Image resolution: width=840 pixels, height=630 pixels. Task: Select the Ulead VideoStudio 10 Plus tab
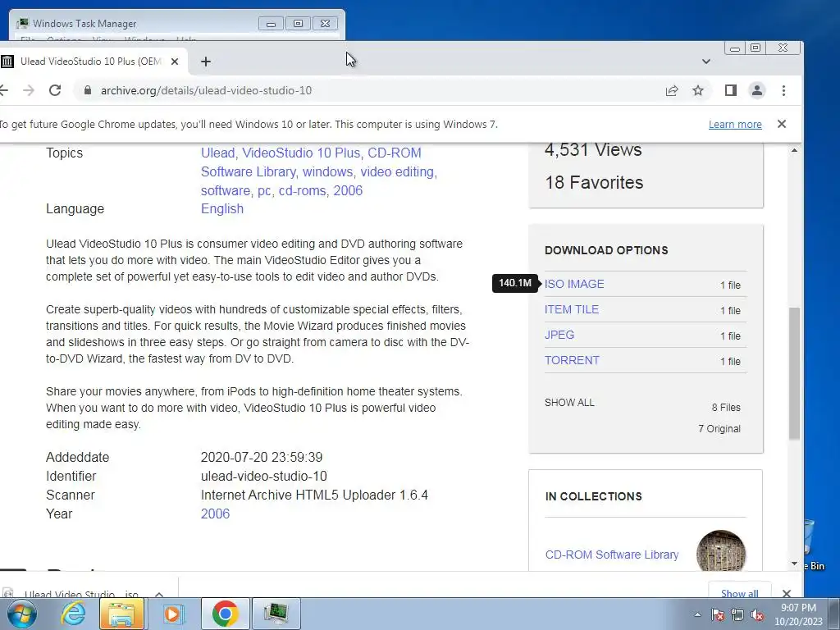coord(90,62)
